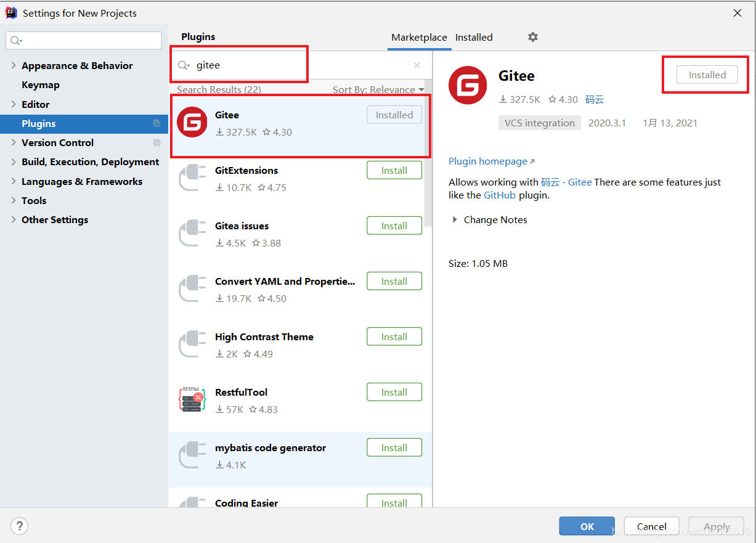Expand the Tools settings node
This screenshot has height=543, width=756.
[x=14, y=200]
